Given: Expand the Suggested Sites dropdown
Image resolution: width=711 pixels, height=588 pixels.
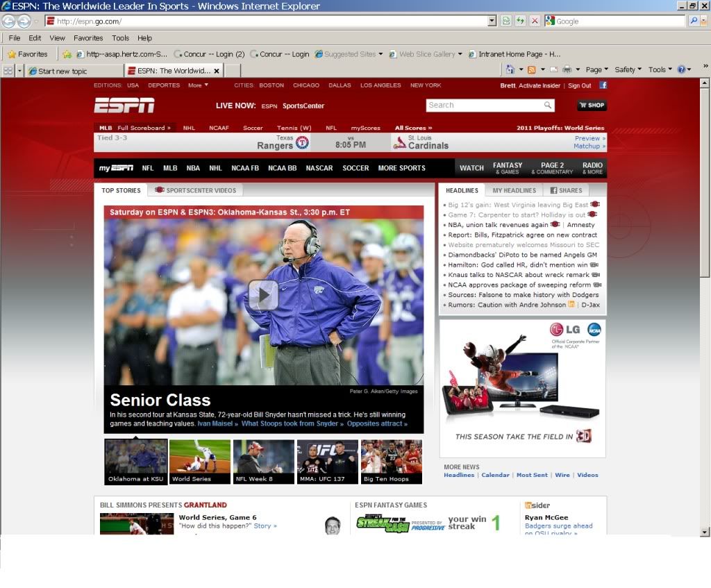Looking at the screenshot, I should click(x=380, y=54).
